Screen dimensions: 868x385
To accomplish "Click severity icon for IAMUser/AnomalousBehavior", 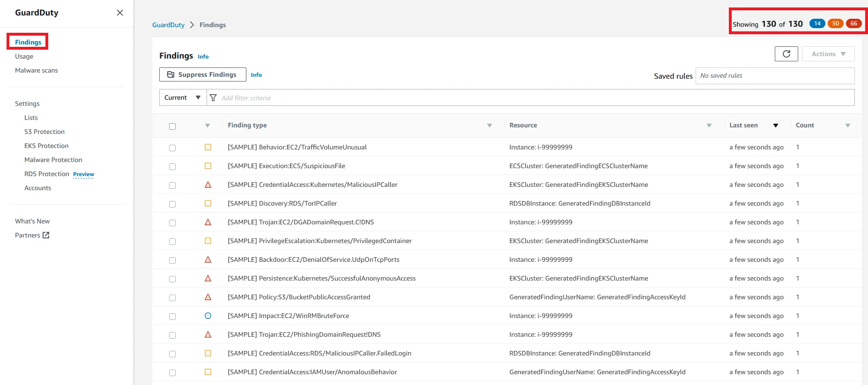I will pyautogui.click(x=208, y=372).
